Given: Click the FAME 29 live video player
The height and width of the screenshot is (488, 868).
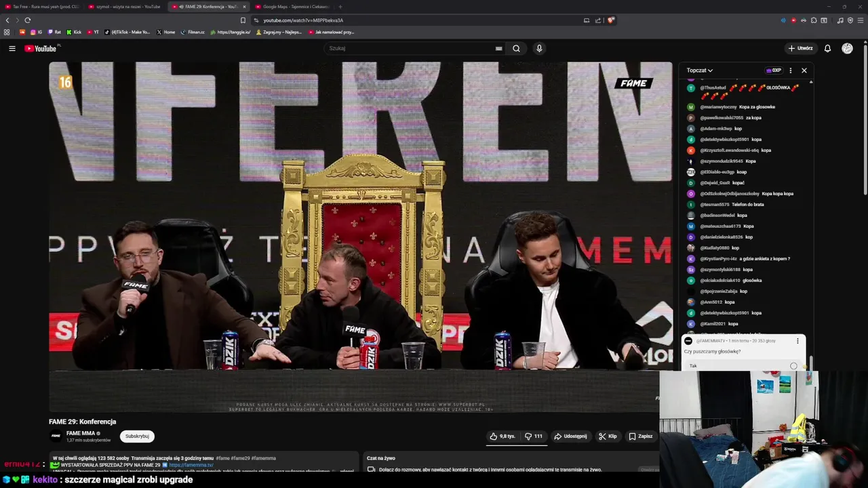Looking at the screenshot, I should pyautogui.click(x=360, y=237).
